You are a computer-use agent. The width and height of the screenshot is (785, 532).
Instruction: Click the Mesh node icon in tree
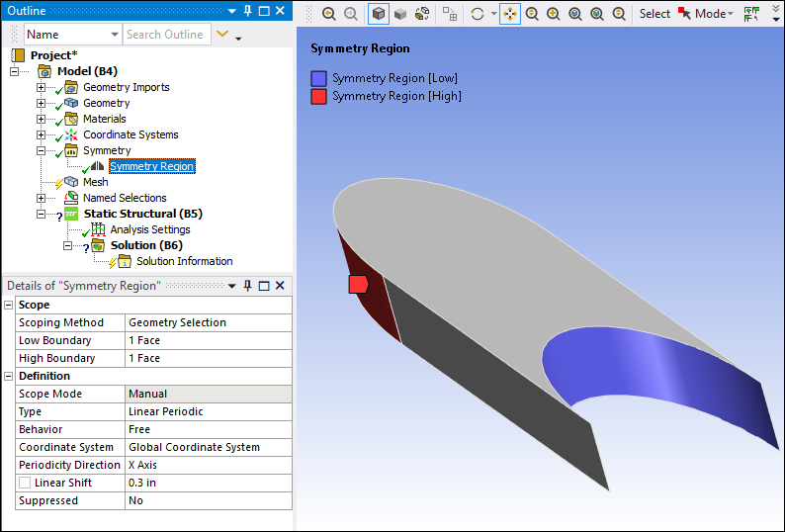tap(70, 182)
